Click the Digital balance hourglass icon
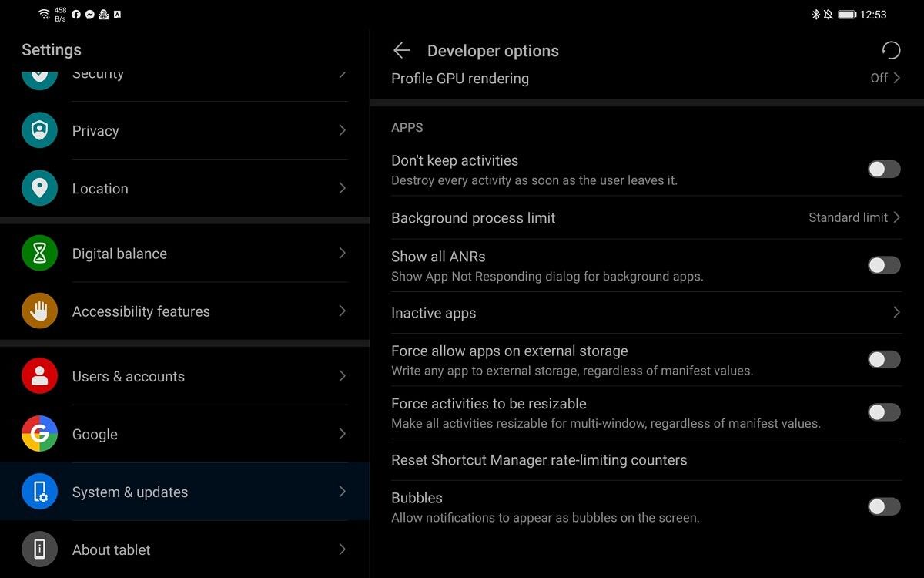 (x=39, y=254)
